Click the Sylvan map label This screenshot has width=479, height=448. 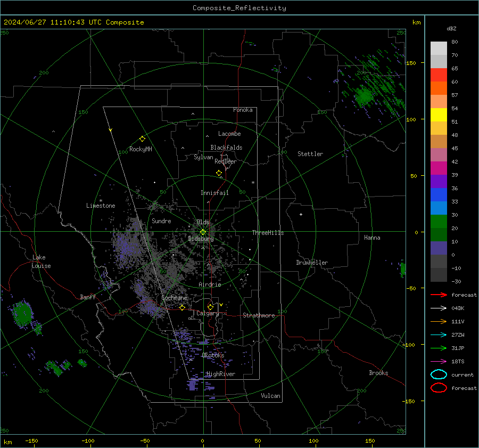203,157
